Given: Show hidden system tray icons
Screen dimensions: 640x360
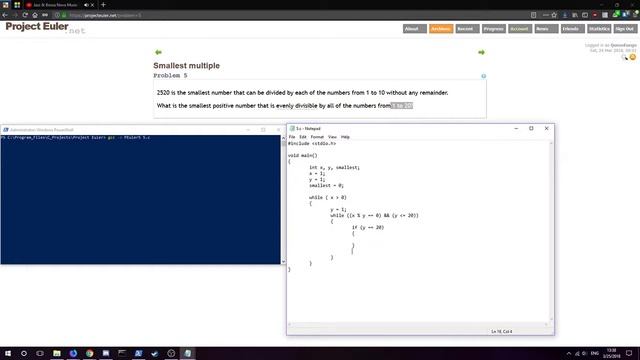Looking at the screenshot, I should click(x=569, y=353).
